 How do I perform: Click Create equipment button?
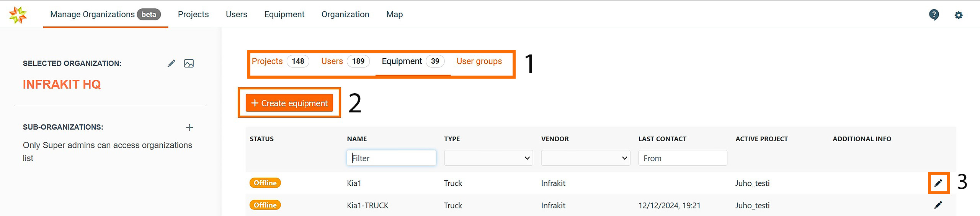[289, 103]
